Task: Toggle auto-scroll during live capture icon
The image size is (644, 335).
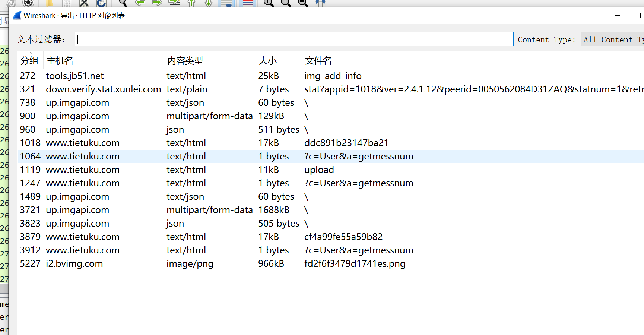Action: point(226,3)
